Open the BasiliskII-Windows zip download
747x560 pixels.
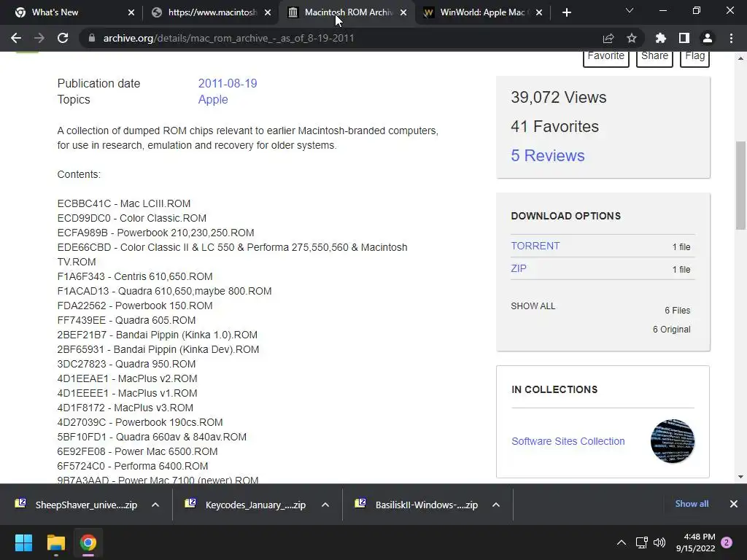pyautogui.click(x=417, y=505)
